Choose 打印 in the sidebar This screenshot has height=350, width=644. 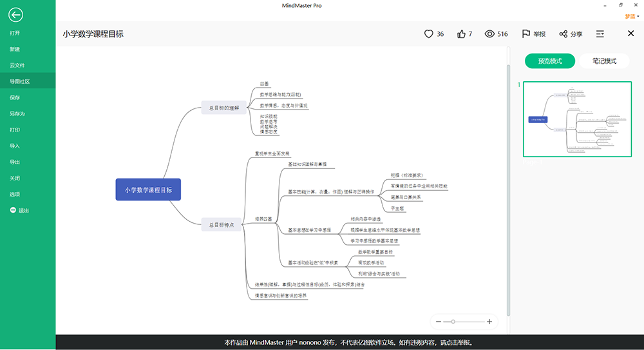(15, 130)
